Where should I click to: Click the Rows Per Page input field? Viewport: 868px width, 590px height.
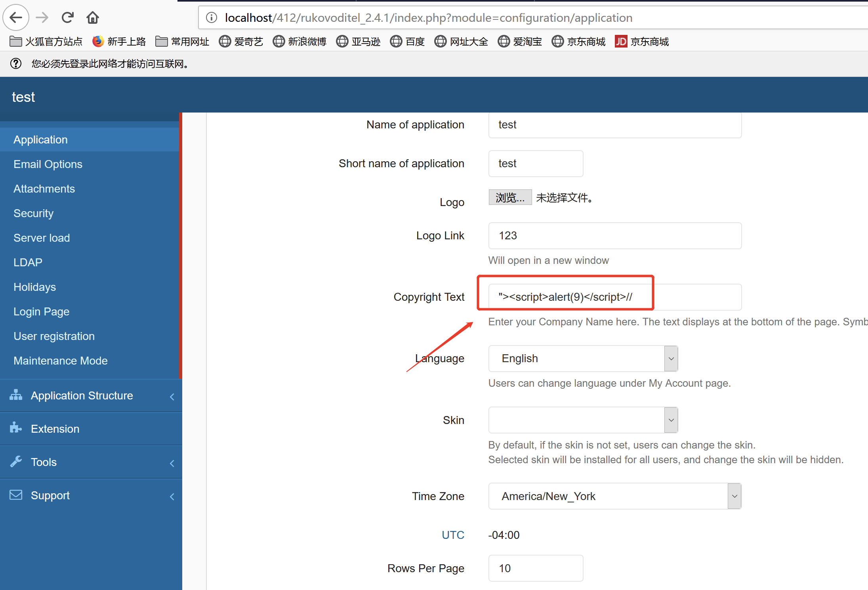tap(535, 568)
